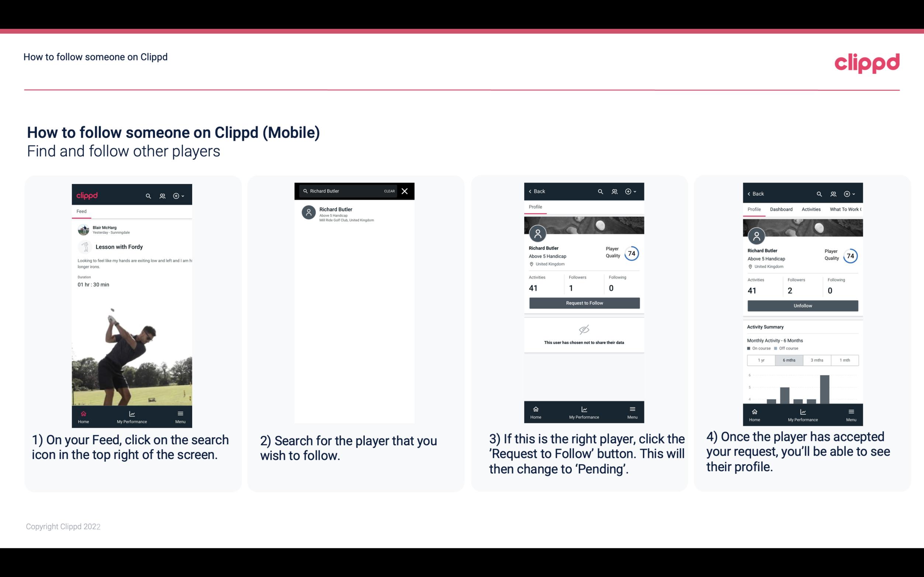Viewport: 924px width, 577px height.
Task: Click the settings gear icon top right
Action: coord(177,195)
